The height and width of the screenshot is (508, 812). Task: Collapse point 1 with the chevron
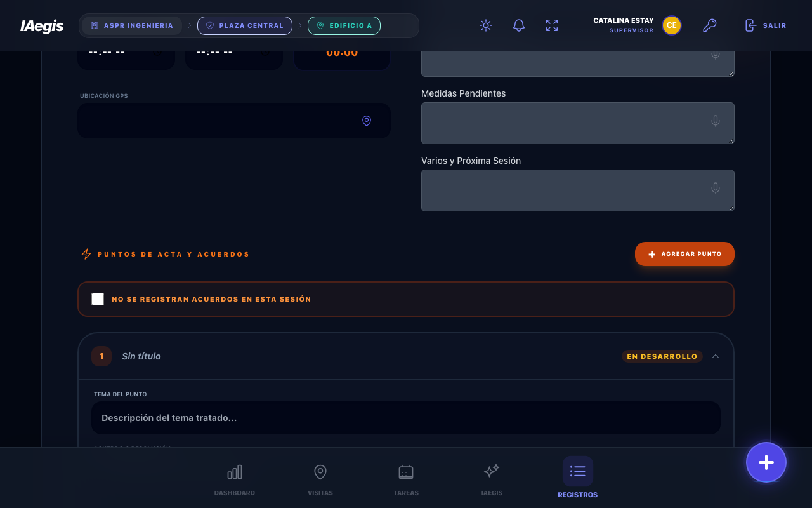tap(716, 356)
